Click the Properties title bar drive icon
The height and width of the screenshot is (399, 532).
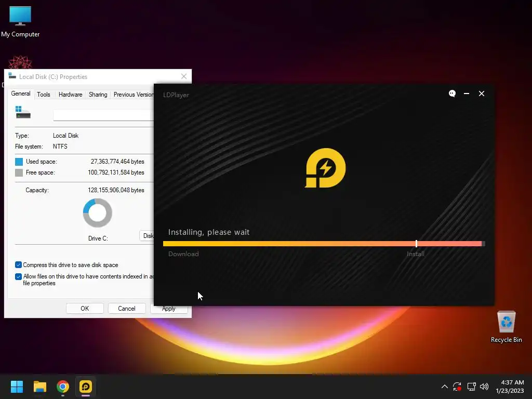coord(12,76)
